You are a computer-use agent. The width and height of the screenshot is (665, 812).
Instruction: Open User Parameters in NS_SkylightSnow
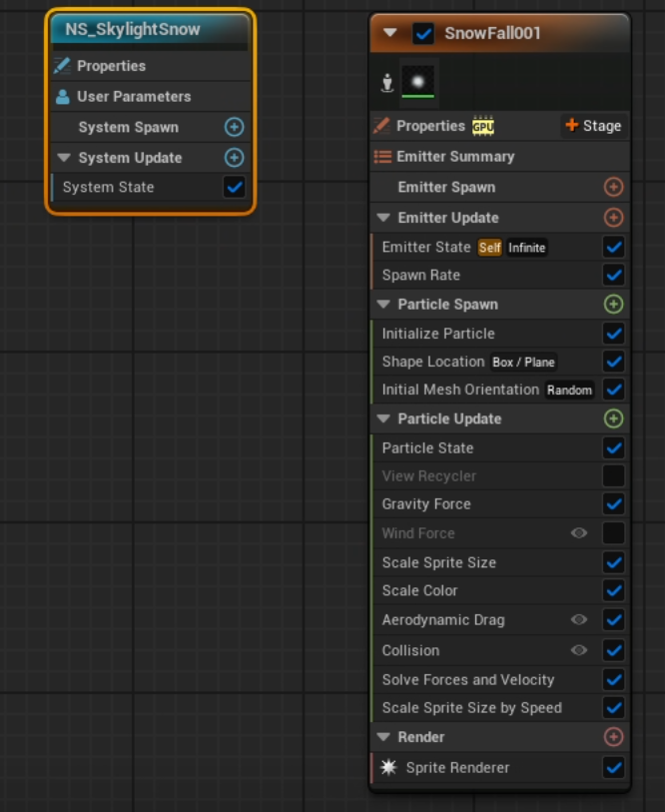[x=133, y=97]
